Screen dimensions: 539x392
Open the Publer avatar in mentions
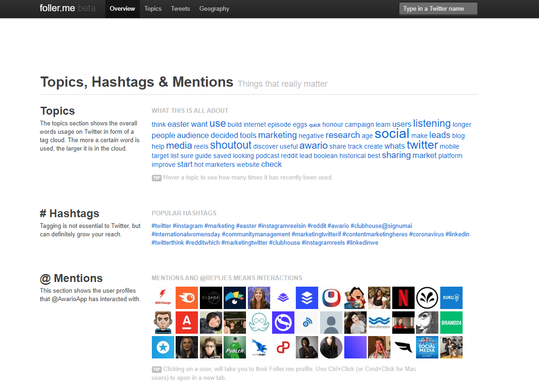[235, 347]
